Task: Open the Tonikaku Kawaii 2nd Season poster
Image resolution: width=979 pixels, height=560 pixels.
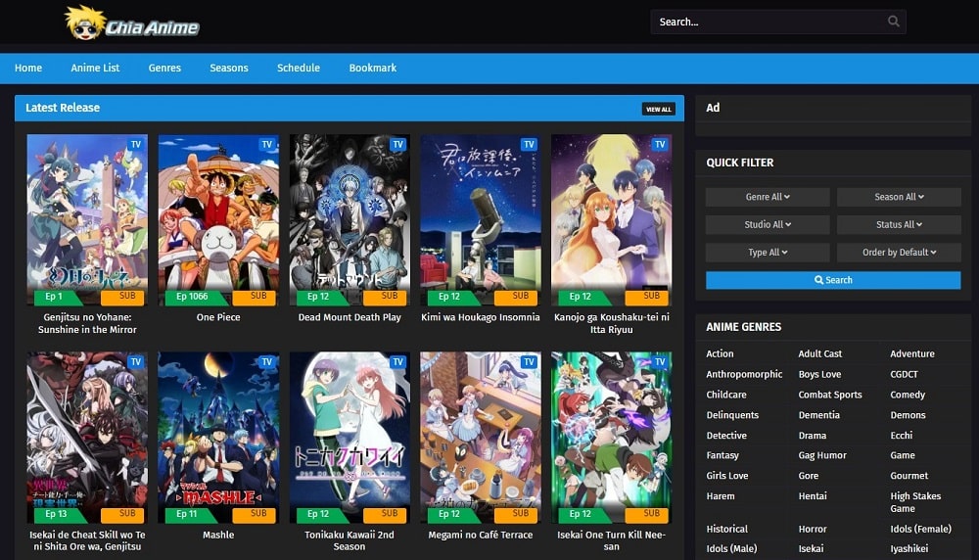Action: click(x=350, y=437)
